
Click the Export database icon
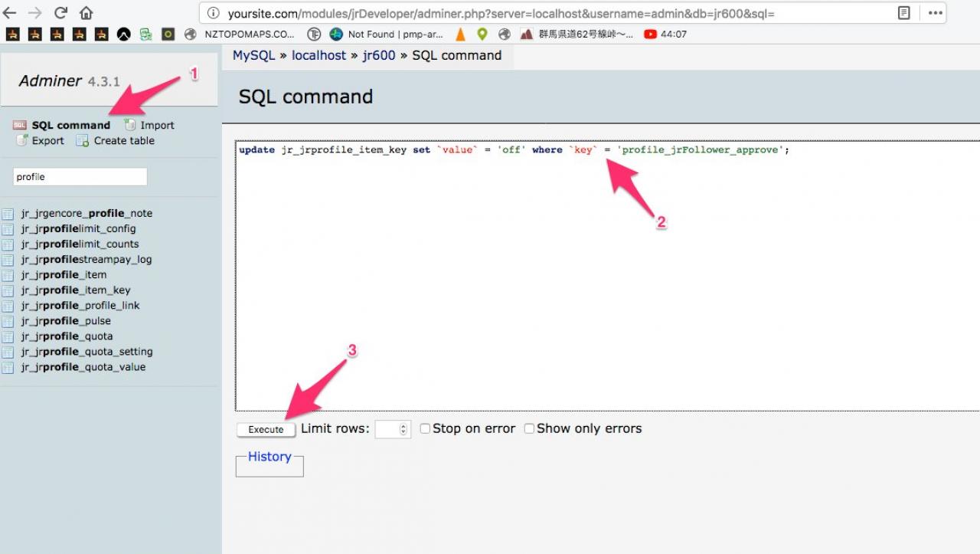[x=21, y=141]
